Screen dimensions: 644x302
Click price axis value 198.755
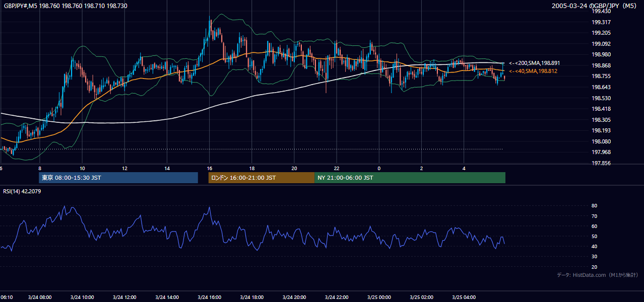click(601, 77)
